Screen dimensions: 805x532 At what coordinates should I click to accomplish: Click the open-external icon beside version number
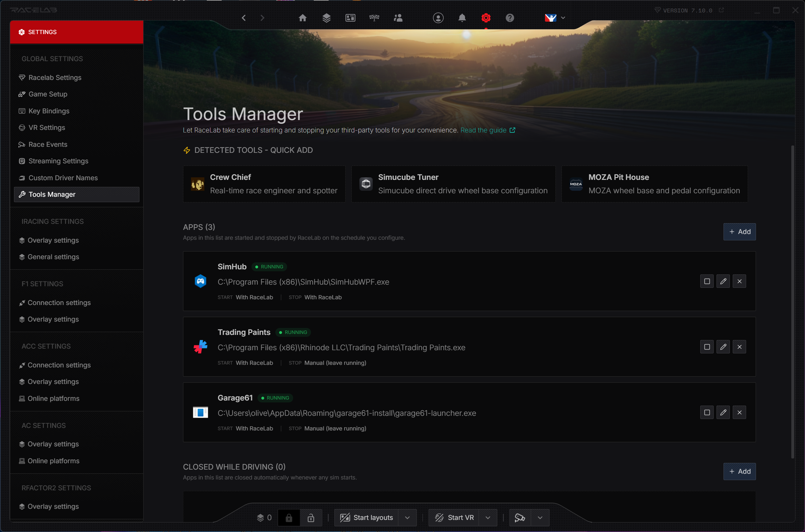pos(722,10)
